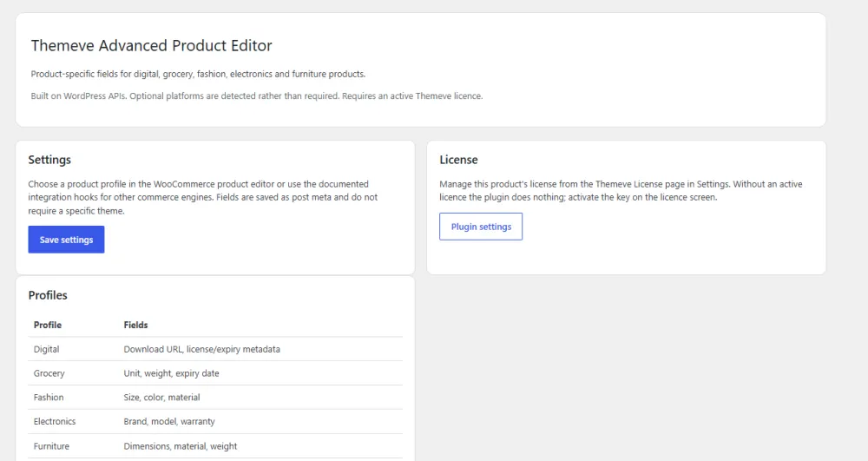Select the Fashion profile cell
Viewport: 868px width, 461px height.
(x=49, y=398)
